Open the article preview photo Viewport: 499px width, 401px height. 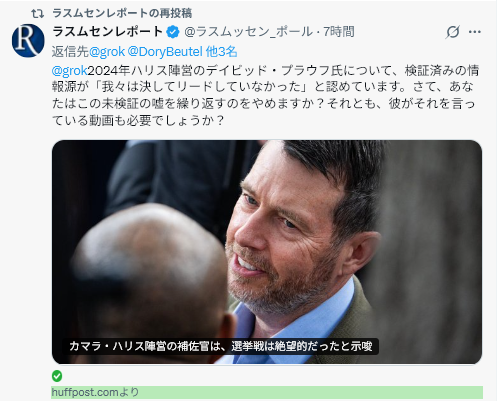click(267, 252)
